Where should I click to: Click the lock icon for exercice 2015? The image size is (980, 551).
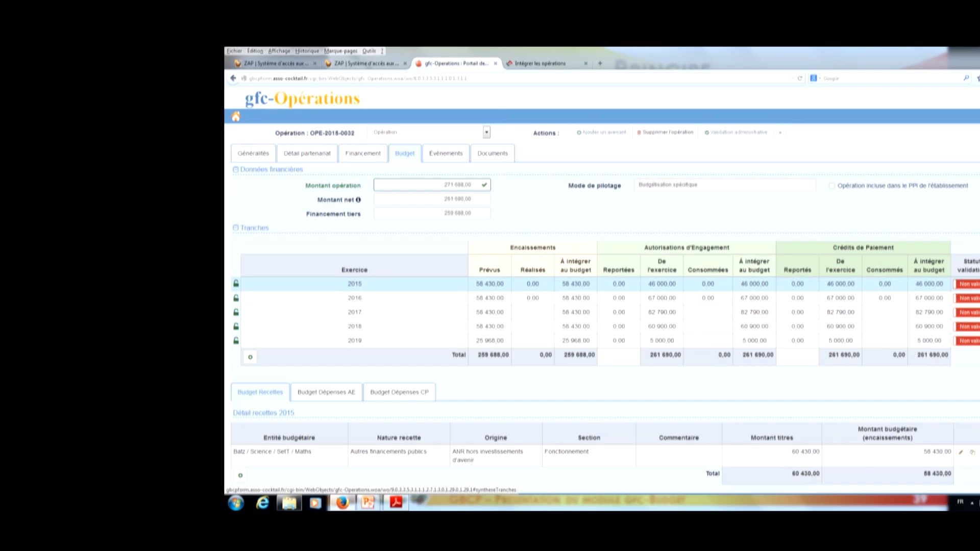click(236, 283)
